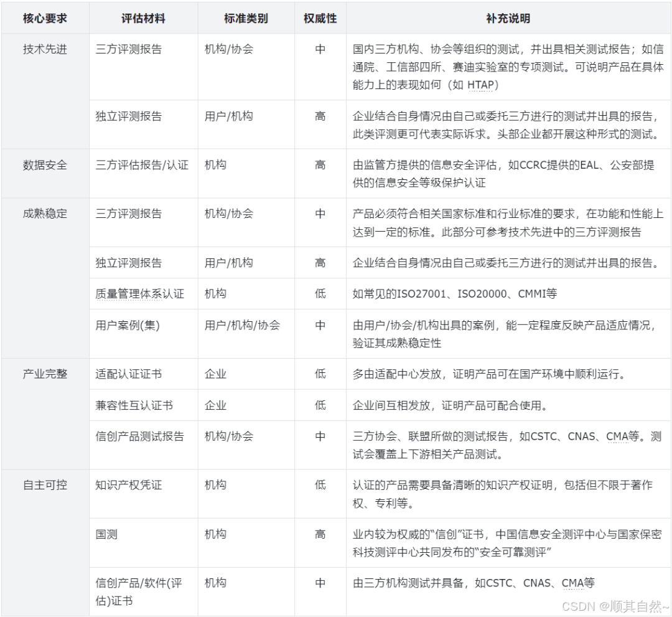Click 低 in the 适配认证证书 row
This screenshot has width=672, height=617.
320,374
